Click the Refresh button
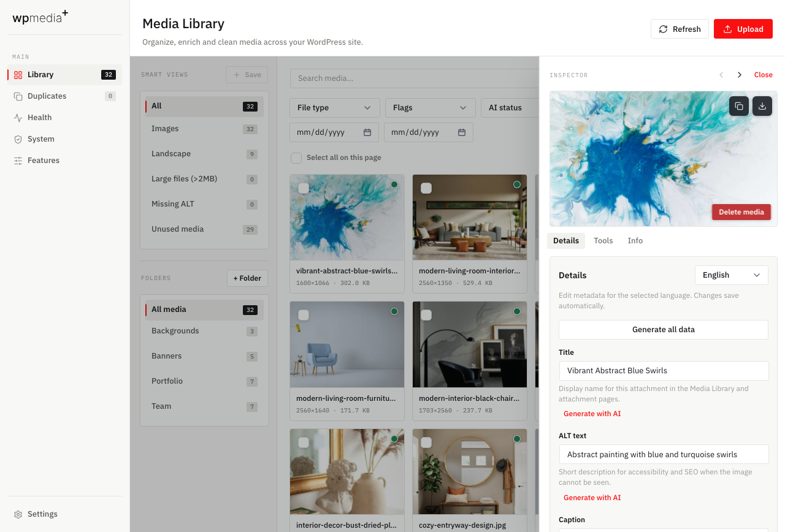This screenshot has height=532, width=785. [680, 29]
